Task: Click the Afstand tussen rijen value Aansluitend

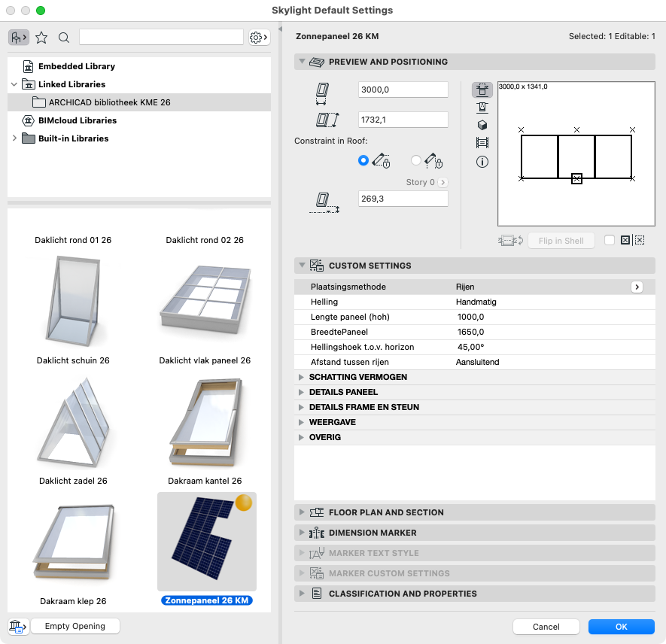Action: coord(477,362)
